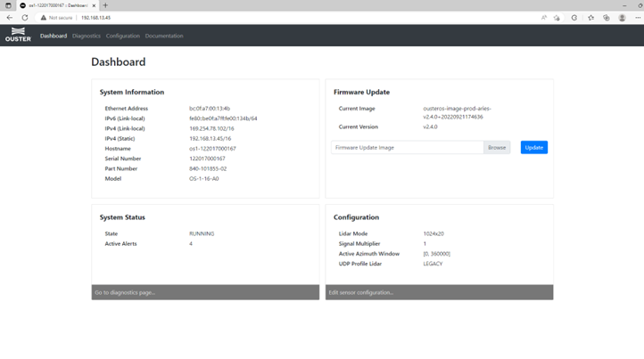This screenshot has width=644, height=359.
Task: Add page to favorites with star-plus icon
Action: 557,17
